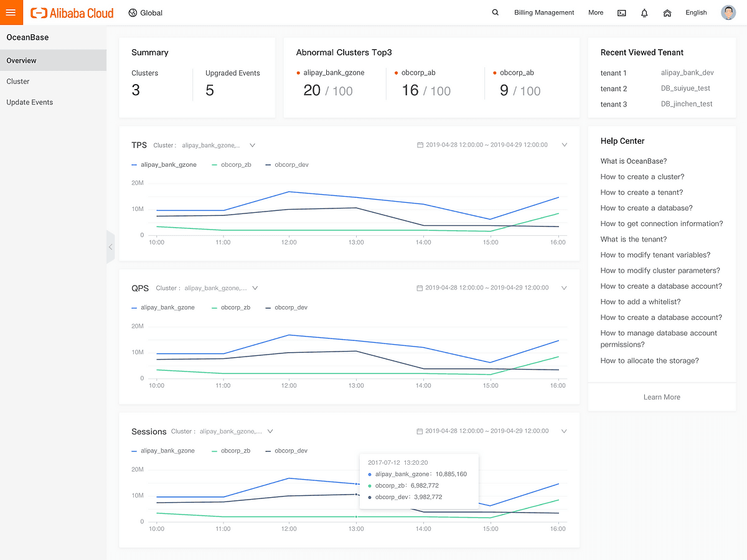Screen dimensions: 747x560
Task: Open 'How to manage database account permissions?' link
Action: click(x=659, y=339)
